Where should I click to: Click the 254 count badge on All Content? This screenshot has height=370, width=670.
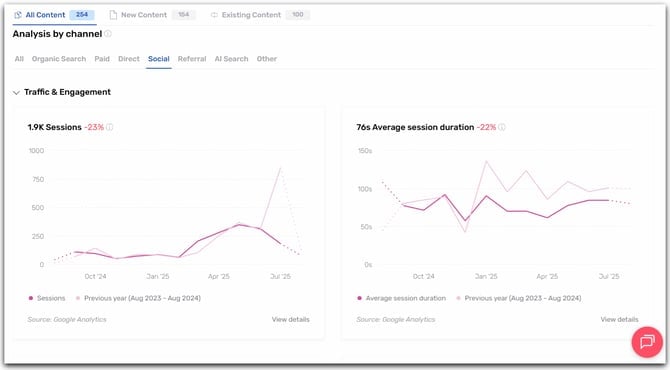click(82, 15)
